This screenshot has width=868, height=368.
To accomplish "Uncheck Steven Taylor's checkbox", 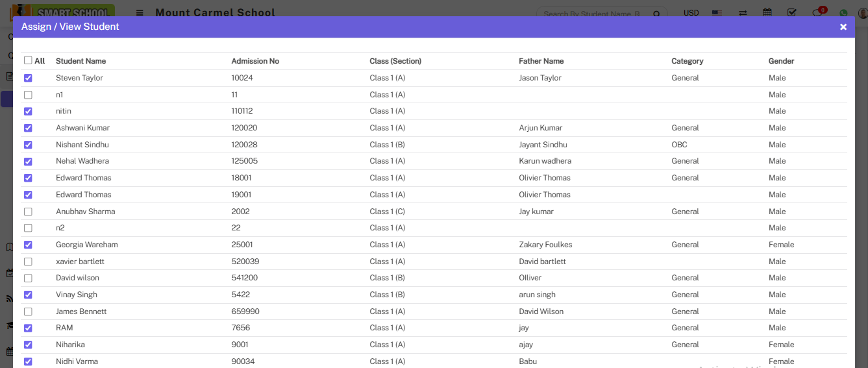I will coord(28,78).
